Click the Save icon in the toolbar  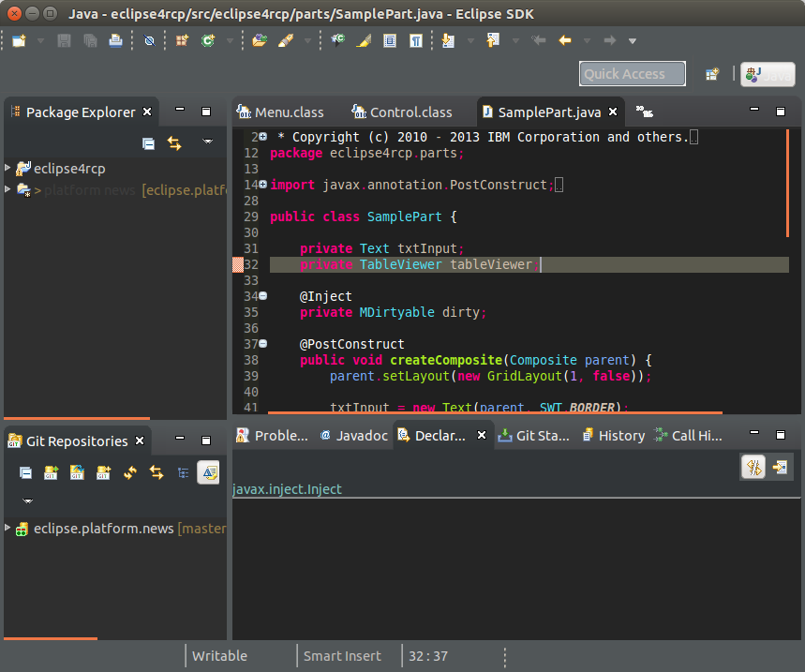coord(63,40)
